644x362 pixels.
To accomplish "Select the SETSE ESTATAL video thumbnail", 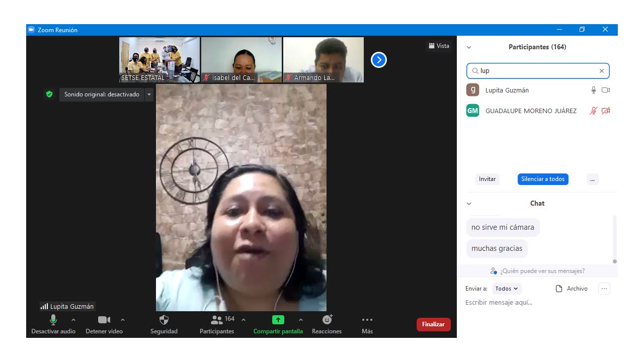I will (159, 60).
